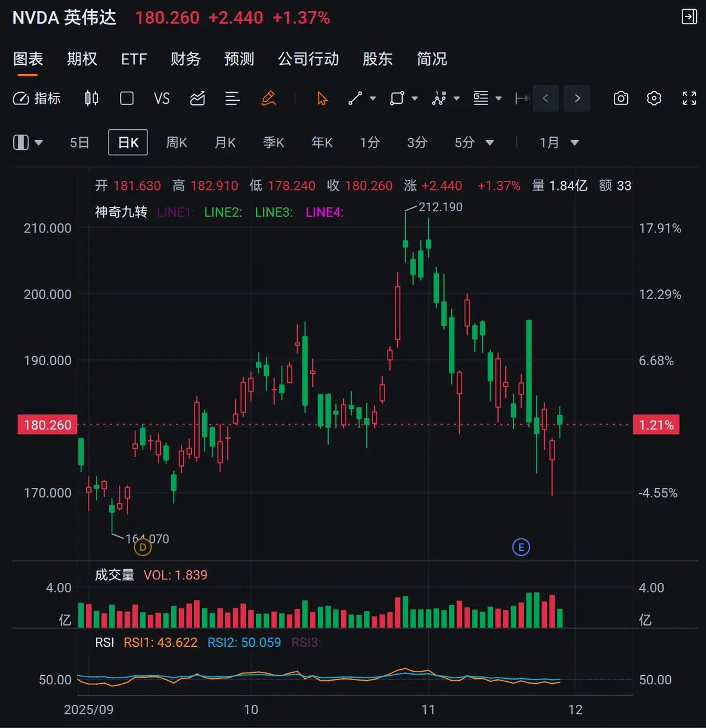Select the candlestick chart type icon
The image size is (706, 728).
click(92, 98)
